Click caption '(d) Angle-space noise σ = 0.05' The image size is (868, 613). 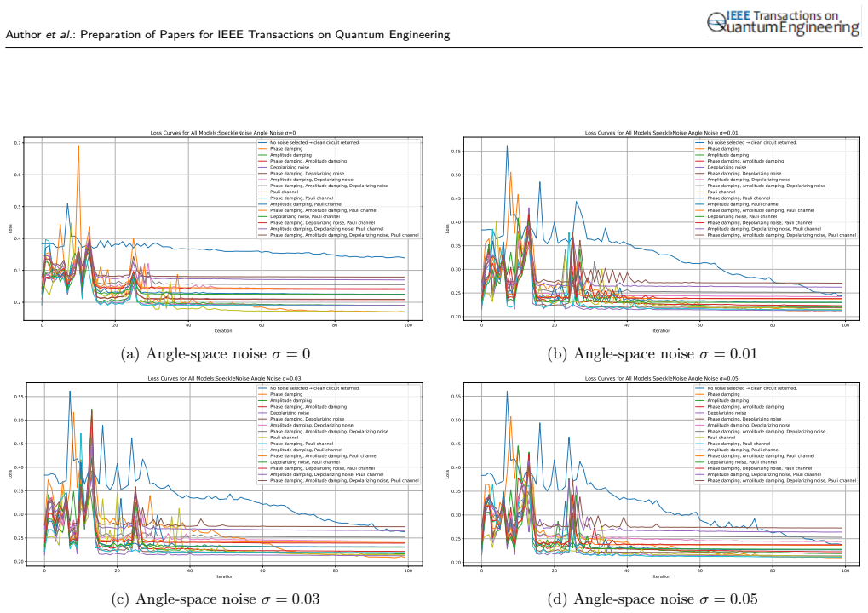(x=652, y=599)
